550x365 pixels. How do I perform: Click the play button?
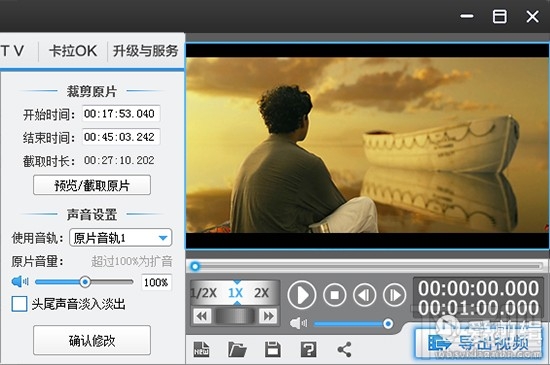[x=302, y=295]
